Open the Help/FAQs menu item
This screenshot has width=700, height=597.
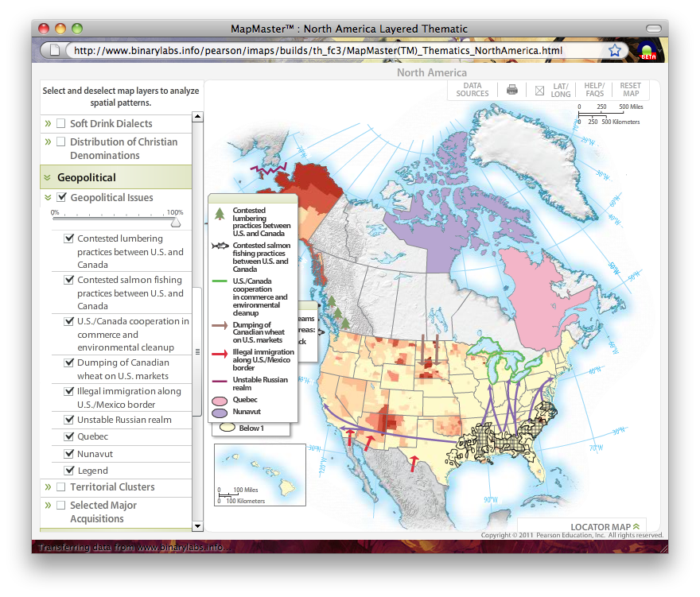click(594, 90)
